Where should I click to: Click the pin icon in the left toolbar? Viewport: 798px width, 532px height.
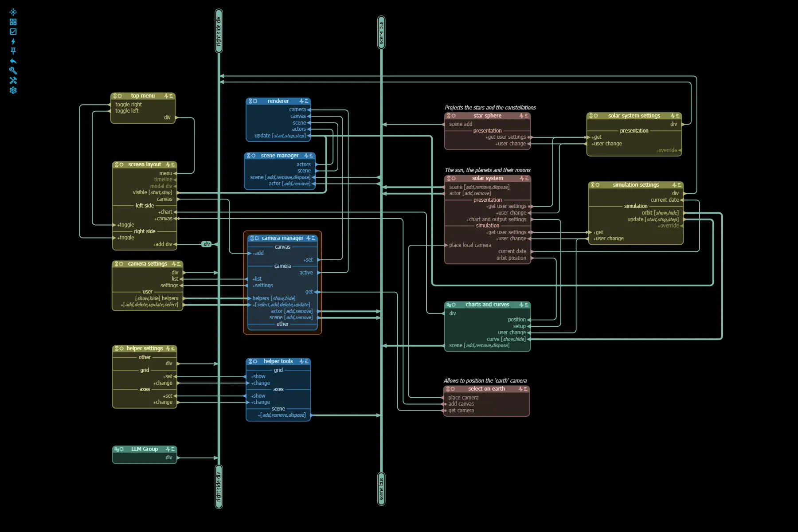tap(13, 51)
